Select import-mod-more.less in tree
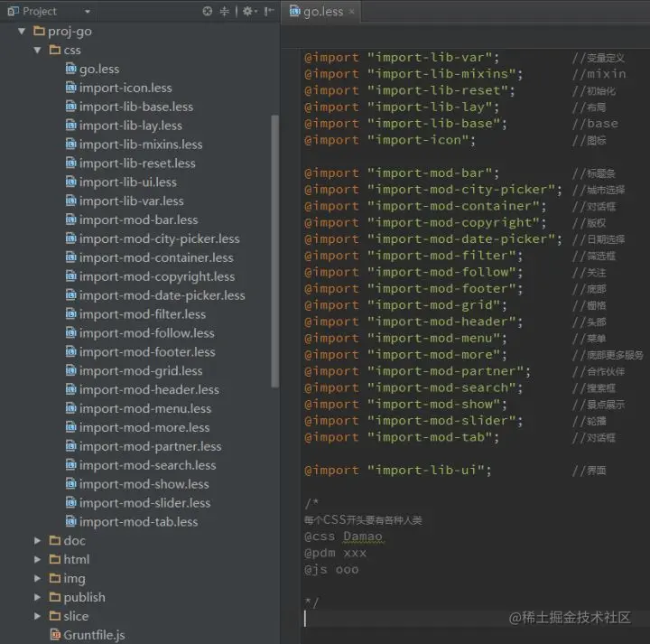 [144, 427]
